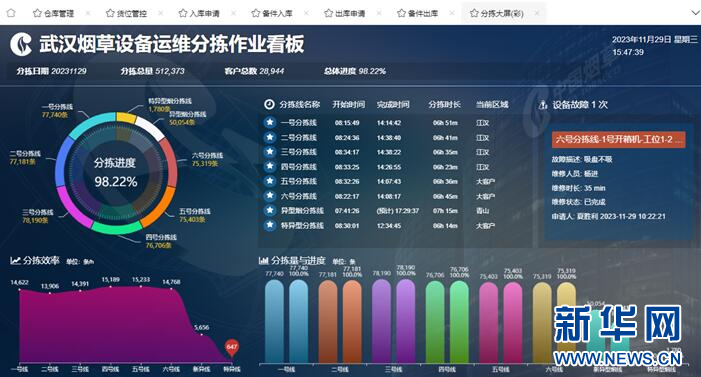Click the green 四号线 100% progress bar
This screenshot has height=377, width=701.
[459, 322]
